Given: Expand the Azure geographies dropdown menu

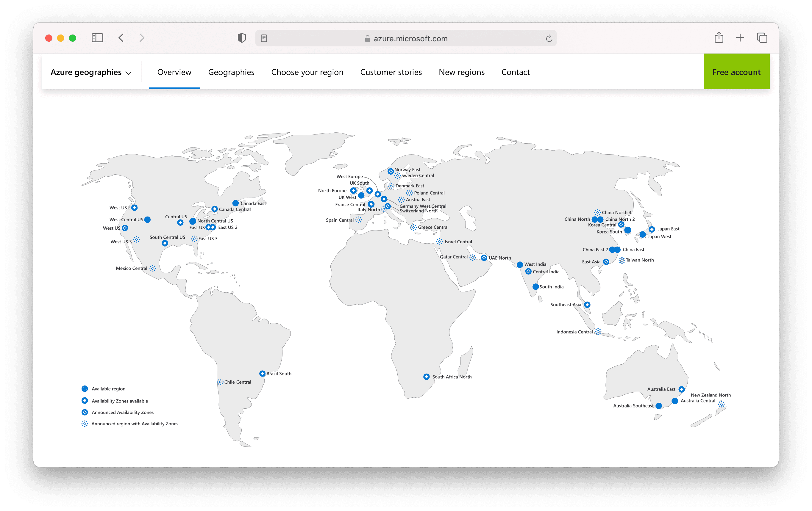Looking at the screenshot, I should (91, 71).
